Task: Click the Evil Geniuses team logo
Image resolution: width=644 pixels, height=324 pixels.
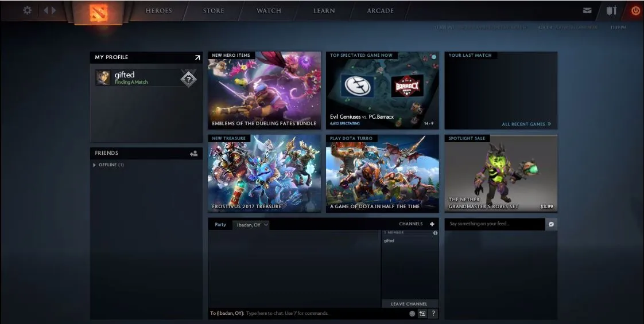Action: click(x=358, y=86)
